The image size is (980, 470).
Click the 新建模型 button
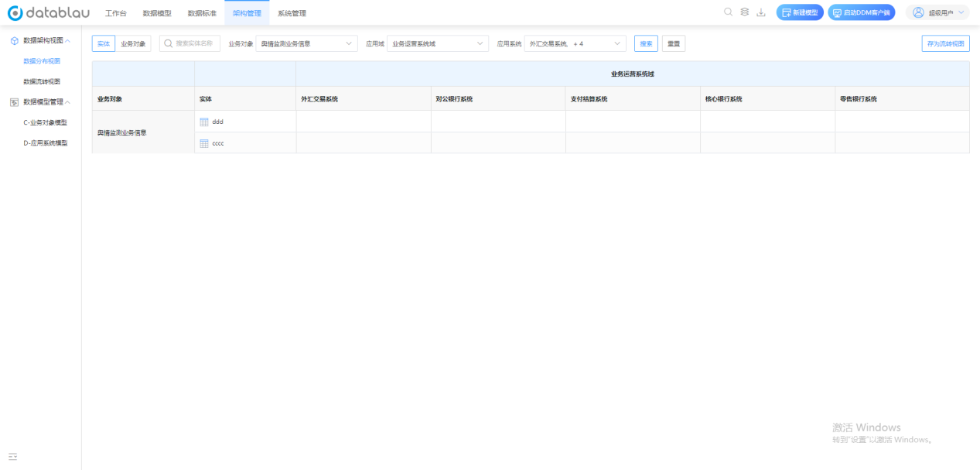click(800, 12)
